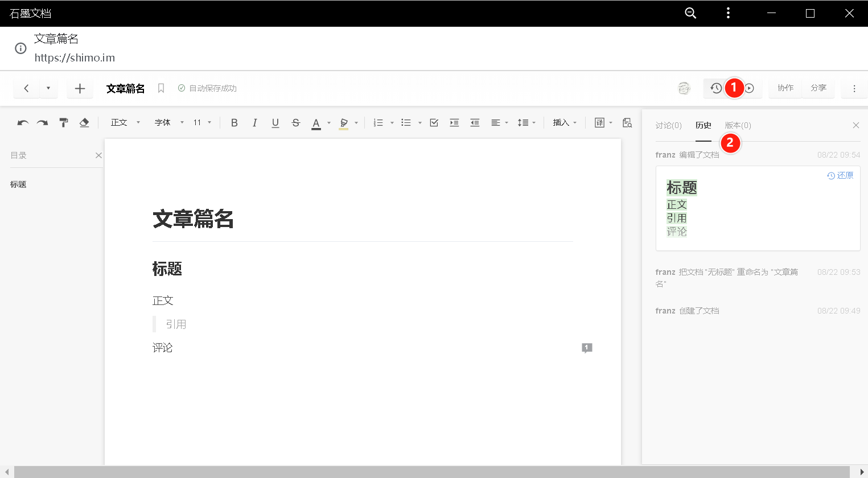Close the history side panel

coord(856,125)
